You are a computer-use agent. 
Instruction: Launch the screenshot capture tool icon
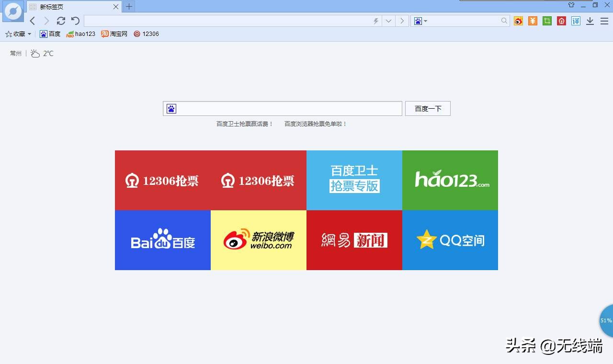[547, 21]
